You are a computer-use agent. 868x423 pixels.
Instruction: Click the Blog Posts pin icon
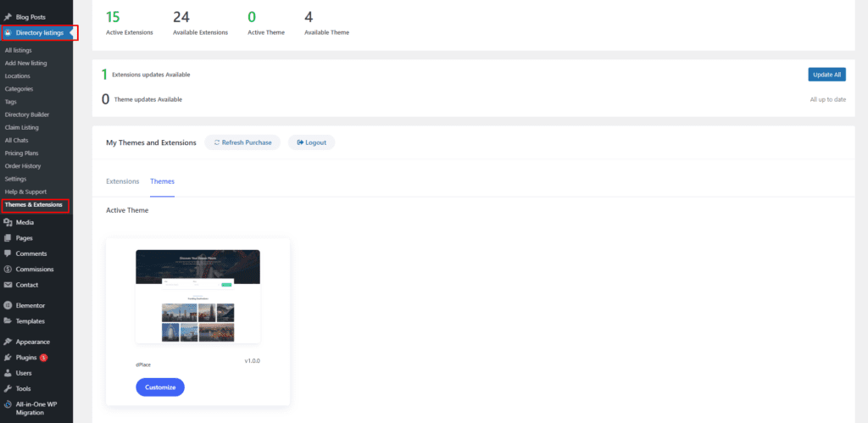click(x=8, y=17)
